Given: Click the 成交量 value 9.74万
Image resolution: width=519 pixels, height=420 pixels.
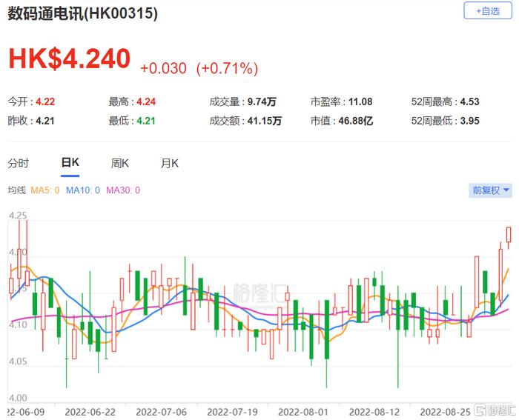Looking at the screenshot, I should 262,102.
